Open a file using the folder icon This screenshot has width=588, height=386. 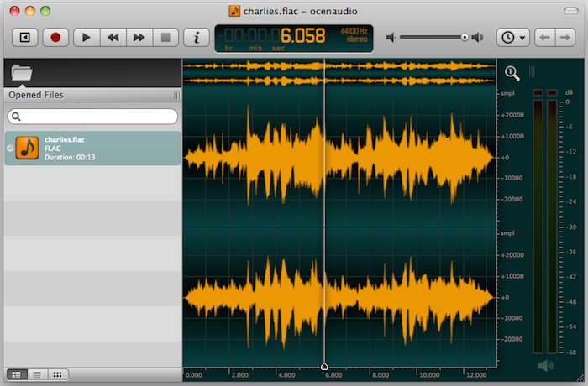coord(21,72)
